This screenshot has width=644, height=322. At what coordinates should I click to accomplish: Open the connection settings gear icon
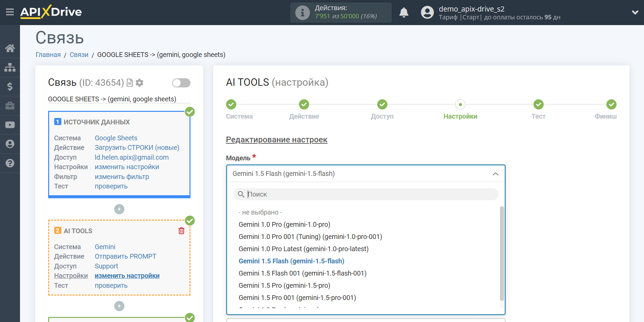139,83
